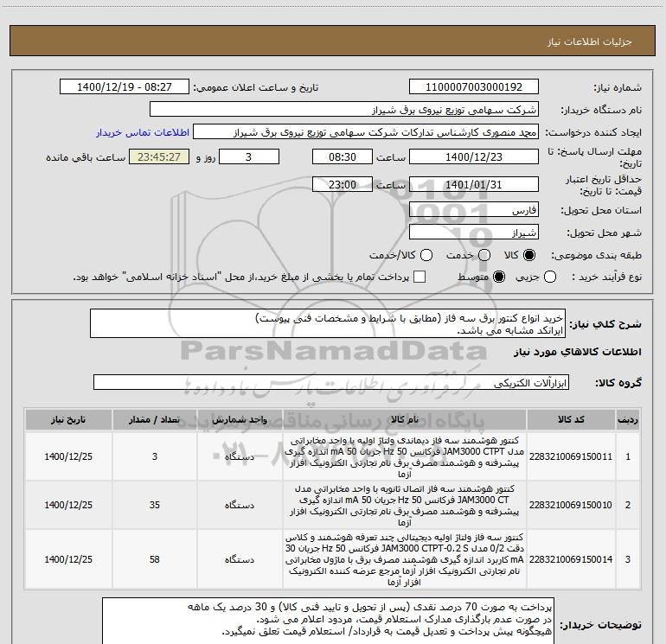This screenshot has width=666, height=644.
Task: Click the announcement date field 1400/12/19 - 08:27
Action: [x=125, y=87]
